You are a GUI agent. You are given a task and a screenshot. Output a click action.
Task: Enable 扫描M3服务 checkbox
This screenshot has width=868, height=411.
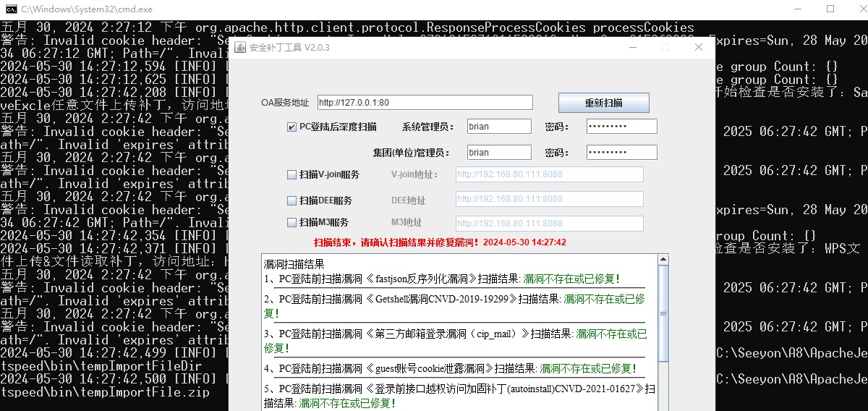(x=292, y=222)
